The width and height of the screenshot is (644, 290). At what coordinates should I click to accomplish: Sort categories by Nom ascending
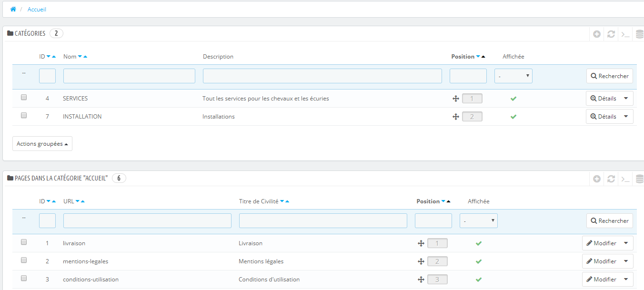pos(85,57)
